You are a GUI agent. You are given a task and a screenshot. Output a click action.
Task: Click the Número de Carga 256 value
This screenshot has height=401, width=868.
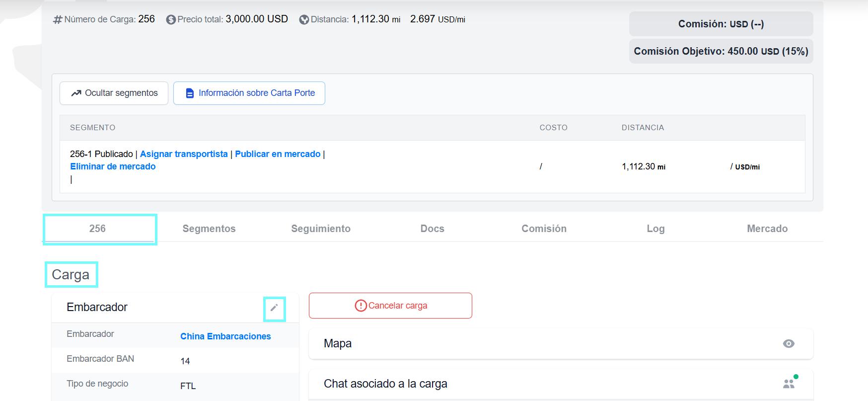146,19
